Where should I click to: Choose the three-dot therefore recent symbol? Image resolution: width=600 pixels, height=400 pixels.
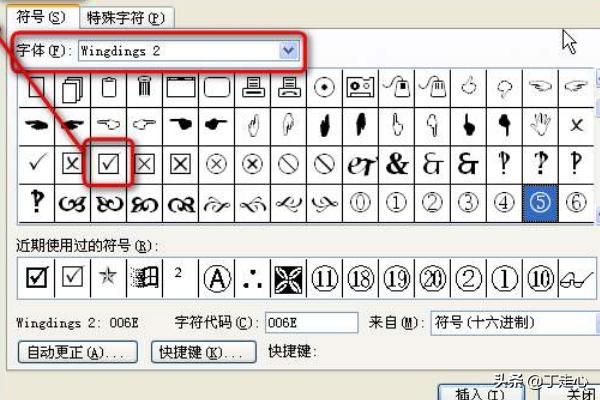click(253, 279)
